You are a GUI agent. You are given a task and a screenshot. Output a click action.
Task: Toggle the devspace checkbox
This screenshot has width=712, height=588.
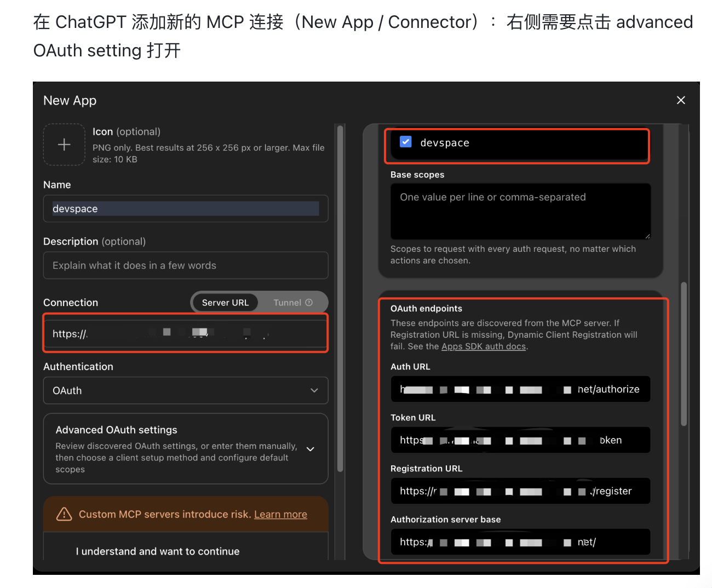pos(406,142)
